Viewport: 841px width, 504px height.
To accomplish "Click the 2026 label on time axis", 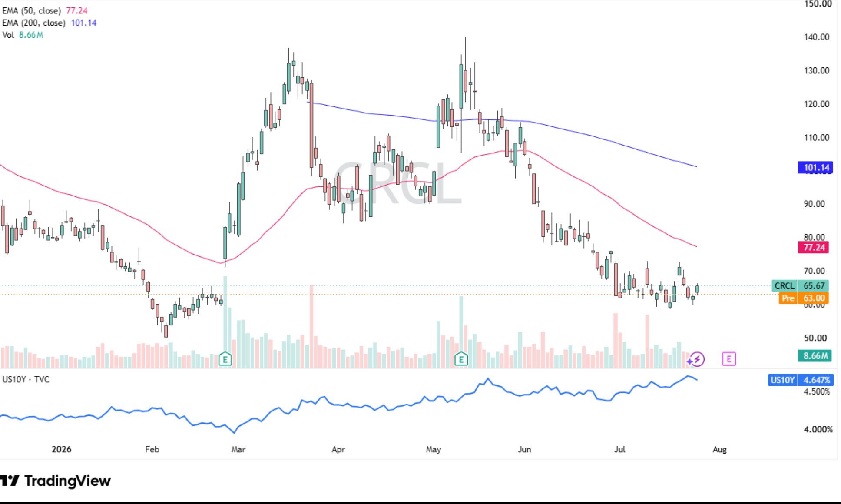I will [61, 449].
